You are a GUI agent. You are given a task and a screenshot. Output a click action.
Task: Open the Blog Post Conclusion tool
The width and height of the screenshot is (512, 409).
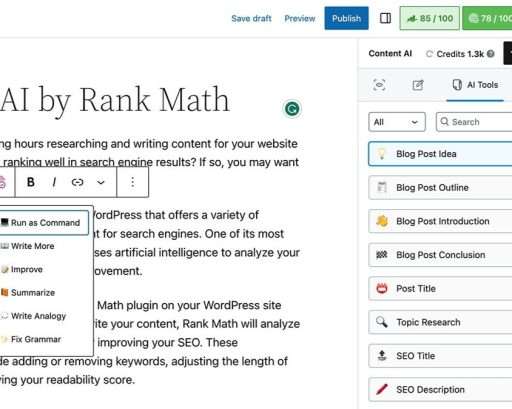pos(440,255)
